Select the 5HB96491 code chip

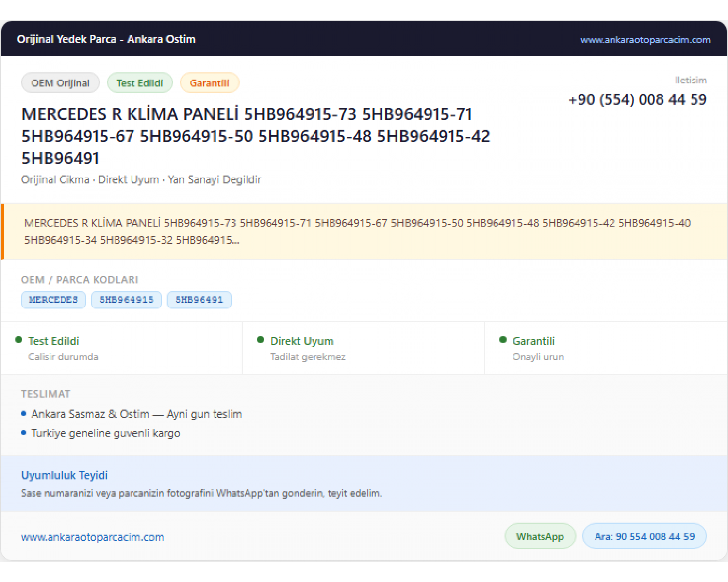coord(199,300)
